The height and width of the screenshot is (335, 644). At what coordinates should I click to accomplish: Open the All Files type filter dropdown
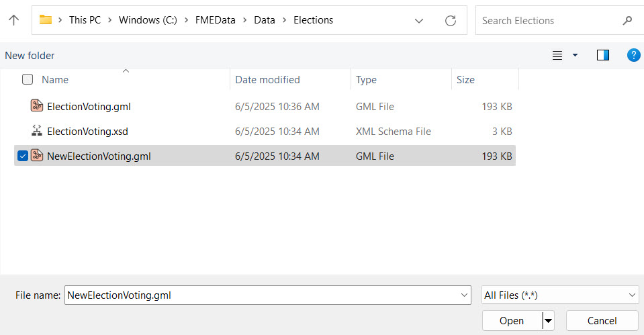[x=560, y=295]
